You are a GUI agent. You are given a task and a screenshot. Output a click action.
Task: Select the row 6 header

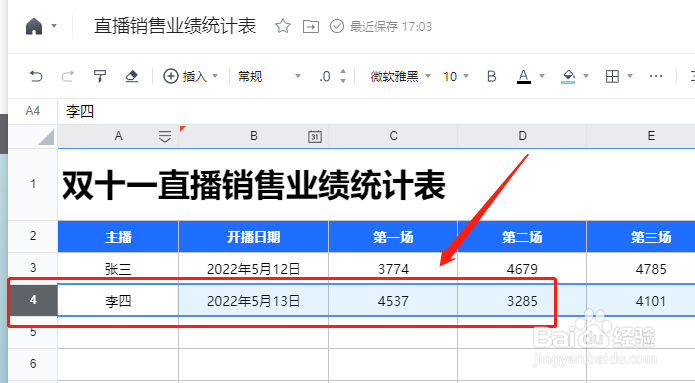(33, 364)
